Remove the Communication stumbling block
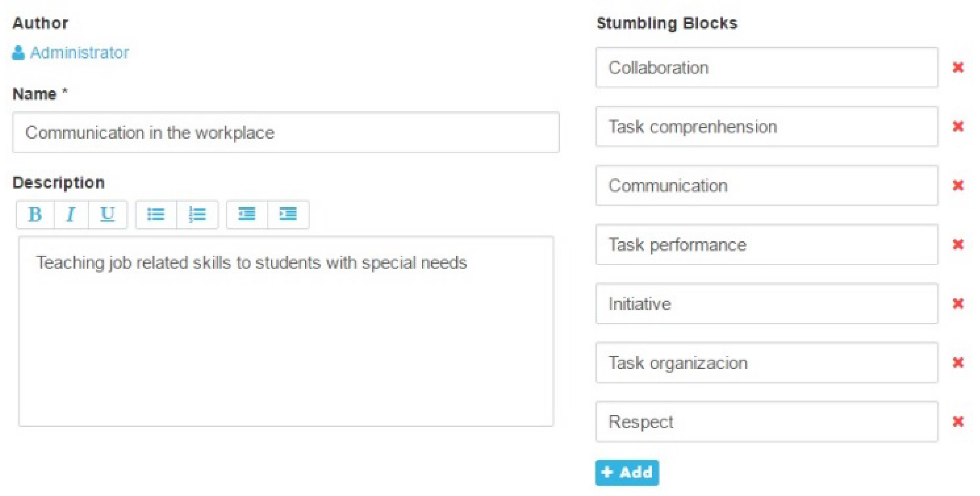This screenshot has height=496, width=980. click(x=958, y=185)
